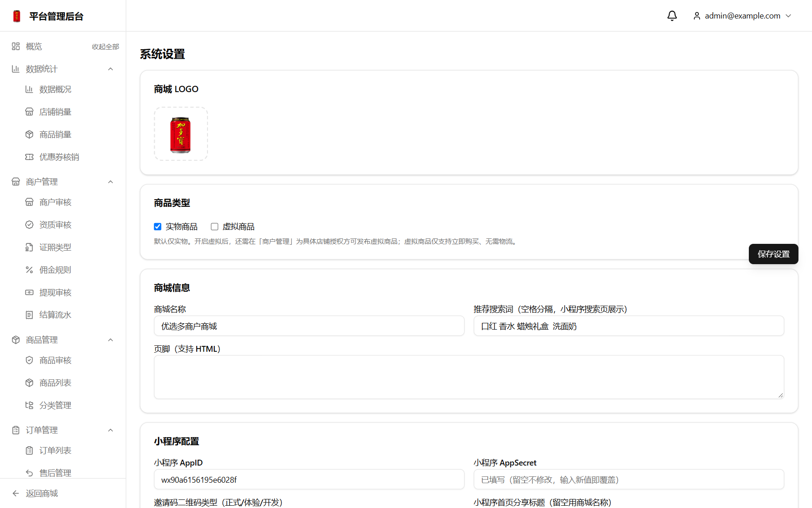812x508 pixels.
Task: Click the 返回商城 back arrow icon
Action: tap(16, 494)
